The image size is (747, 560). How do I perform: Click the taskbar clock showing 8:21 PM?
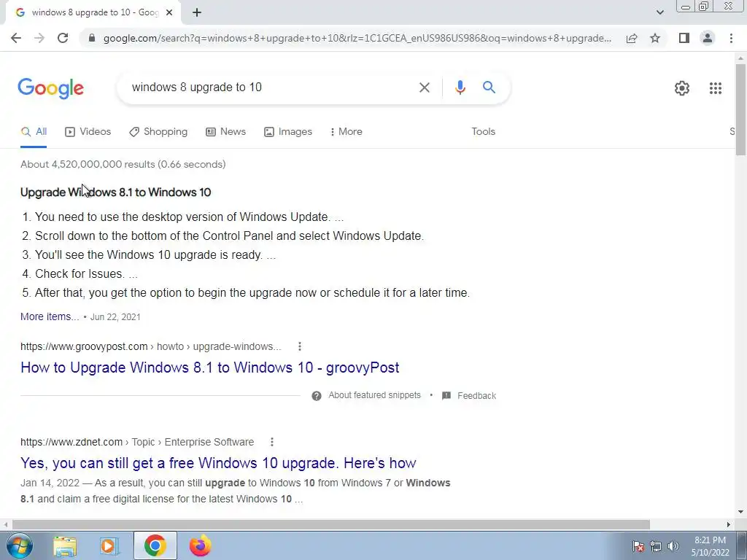point(710,546)
